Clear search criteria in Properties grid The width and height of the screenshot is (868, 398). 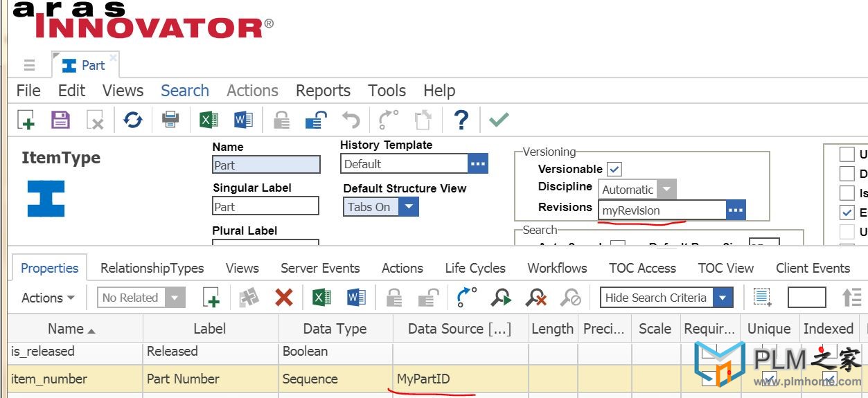coord(536,298)
